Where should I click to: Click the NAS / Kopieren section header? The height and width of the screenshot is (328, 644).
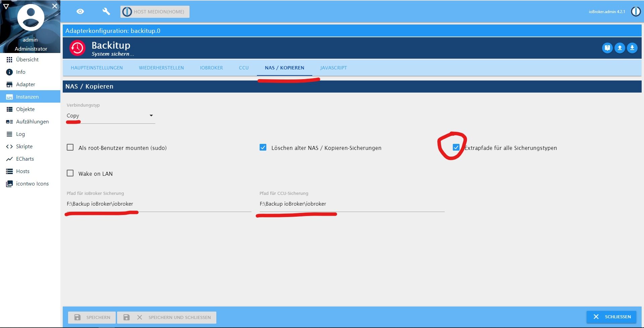(x=352, y=87)
